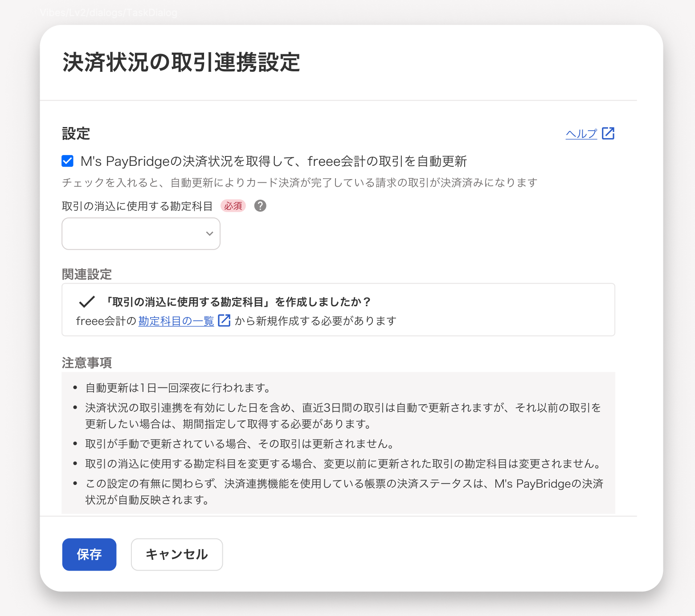Open the 勘定科目の一覧 link
Image resolution: width=695 pixels, height=616 pixels.
pyautogui.click(x=176, y=321)
